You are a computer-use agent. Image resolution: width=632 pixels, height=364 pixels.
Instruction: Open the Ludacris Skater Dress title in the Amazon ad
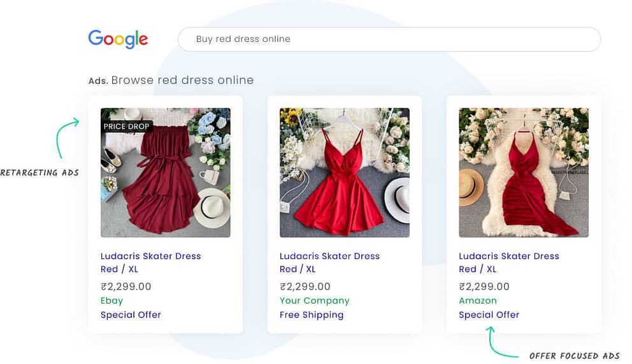(509, 263)
